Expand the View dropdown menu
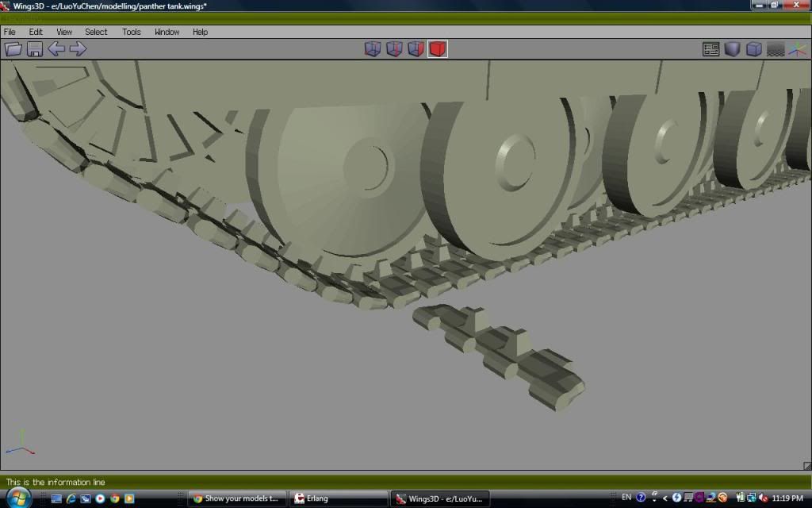 click(x=64, y=32)
